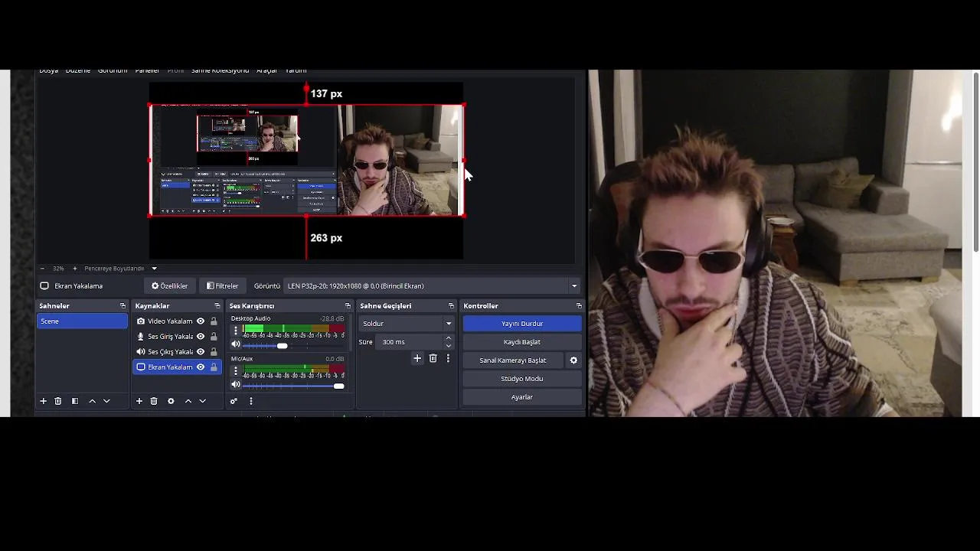Open the Dosya menu

[x=49, y=70]
